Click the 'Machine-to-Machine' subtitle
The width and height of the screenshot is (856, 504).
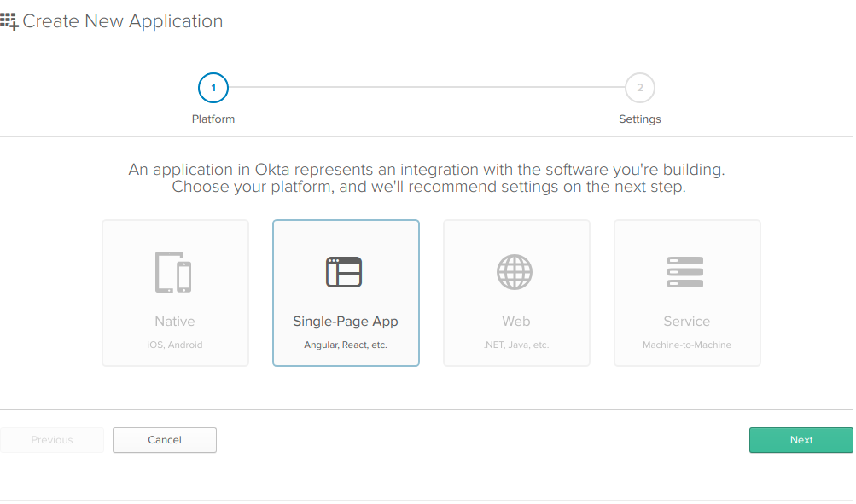(686, 345)
